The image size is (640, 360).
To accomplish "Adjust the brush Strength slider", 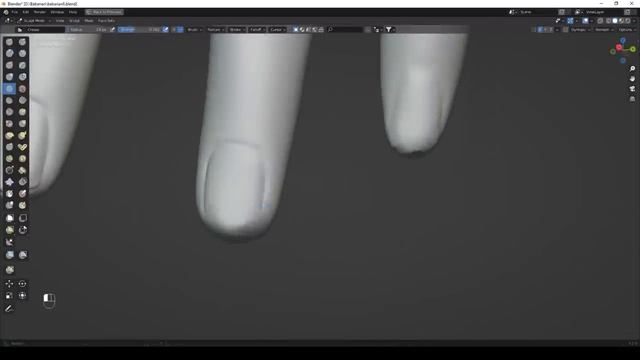I will pyautogui.click(x=140, y=29).
